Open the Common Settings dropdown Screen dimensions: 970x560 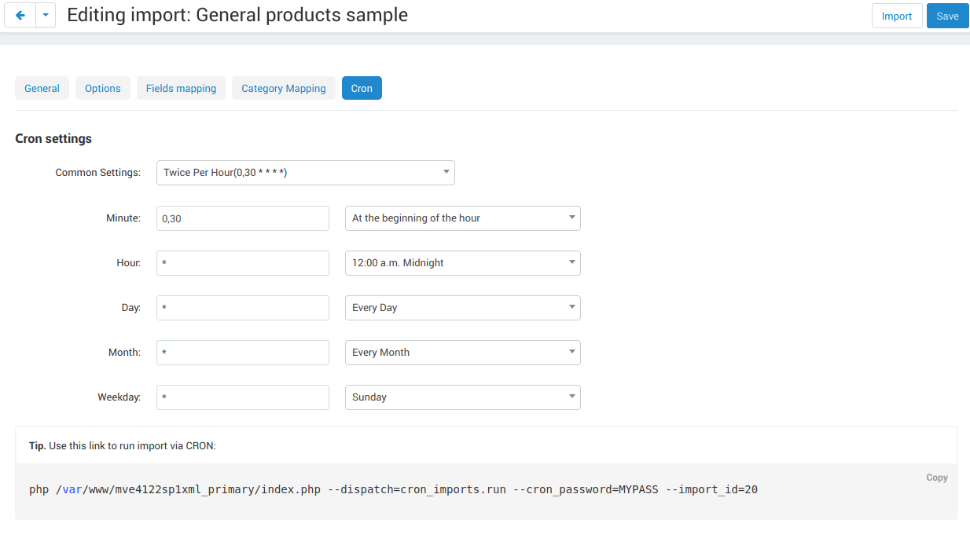point(306,172)
